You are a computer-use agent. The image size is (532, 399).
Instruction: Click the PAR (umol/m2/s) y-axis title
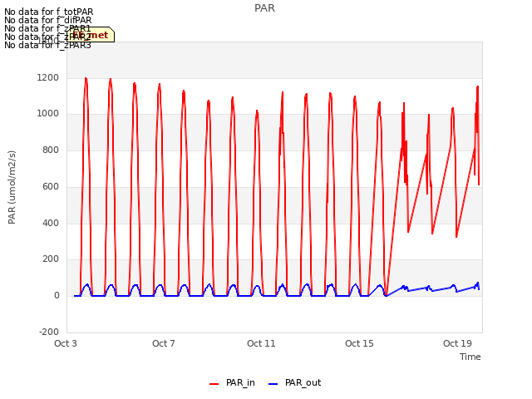tap(12, 187)
